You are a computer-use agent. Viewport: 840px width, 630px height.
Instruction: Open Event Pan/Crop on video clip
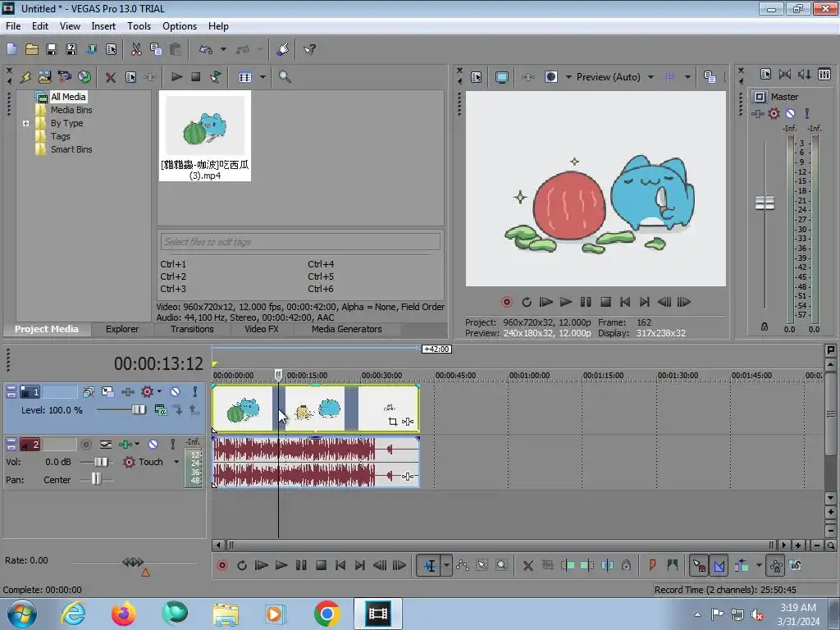click(x=393, y=422)
